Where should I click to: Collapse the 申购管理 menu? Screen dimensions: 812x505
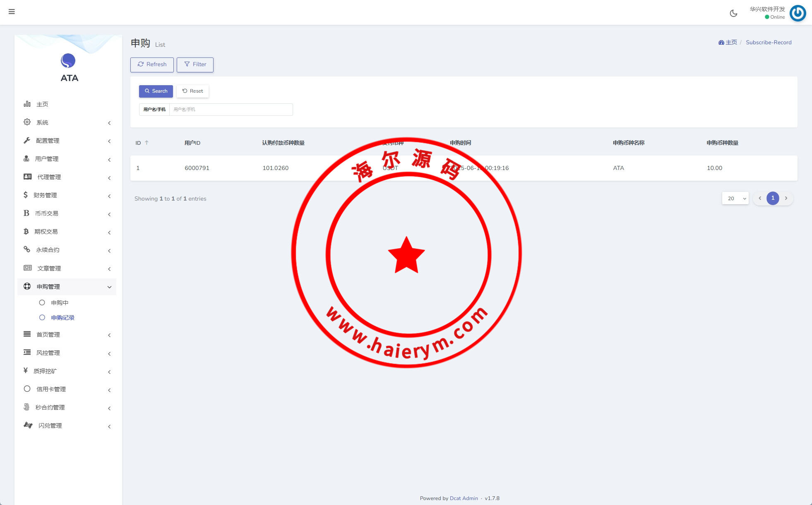109,287
